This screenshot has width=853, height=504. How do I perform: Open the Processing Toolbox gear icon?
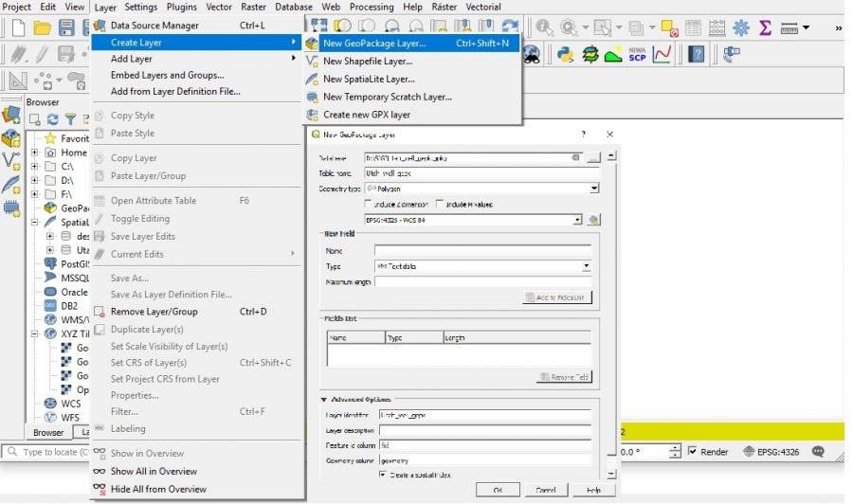[741, 27]
